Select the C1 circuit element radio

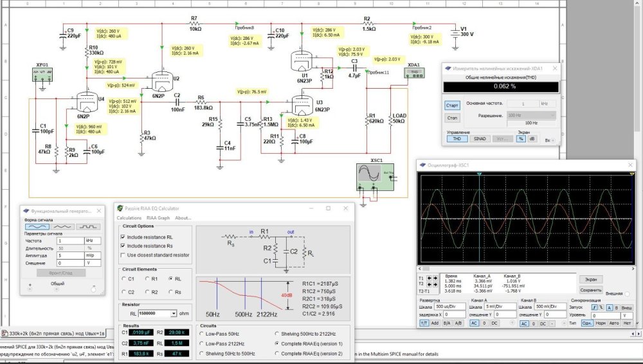click(x=123, y=278)
